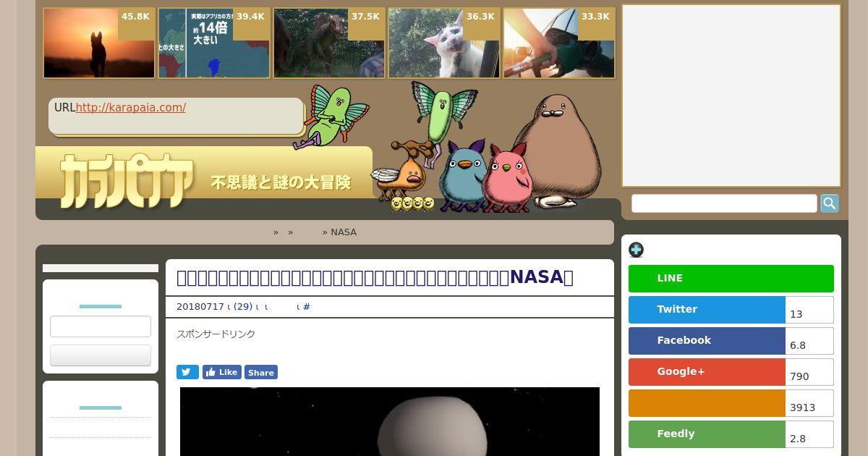Click the NASA breadcrumb item

344,232
